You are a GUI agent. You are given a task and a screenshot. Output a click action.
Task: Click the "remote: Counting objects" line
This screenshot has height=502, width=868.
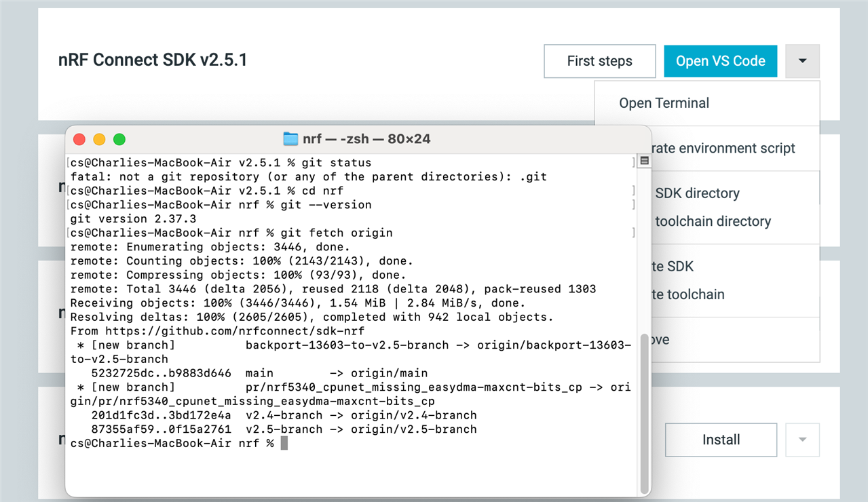click(x=242, y=260)
